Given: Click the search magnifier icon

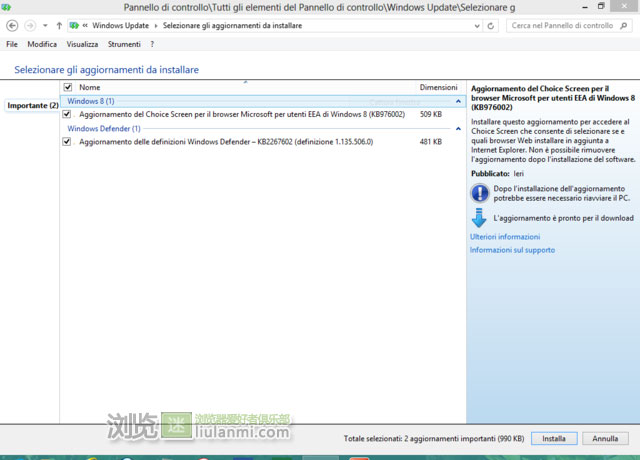Looking at the screenshot, I should pyautogui.click(x=623, y=26).
